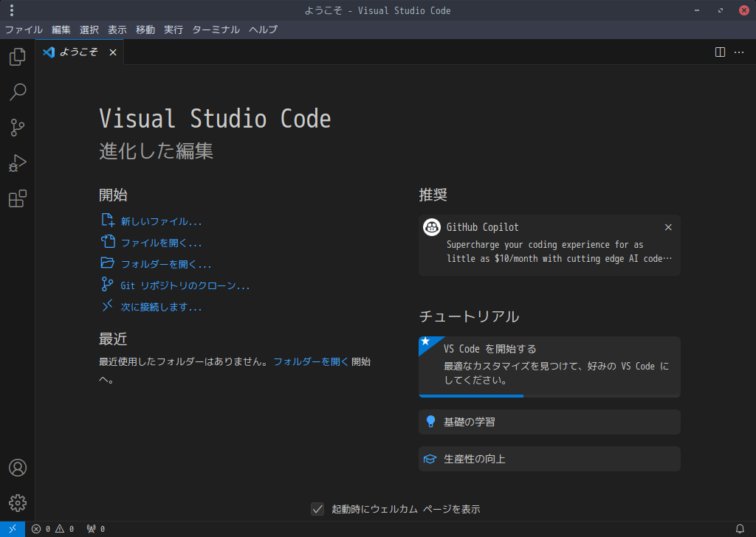Open the Accounts menu icon
Image resolution: width=756 pixels, height=537 pixels.
[x=18, y=468]
